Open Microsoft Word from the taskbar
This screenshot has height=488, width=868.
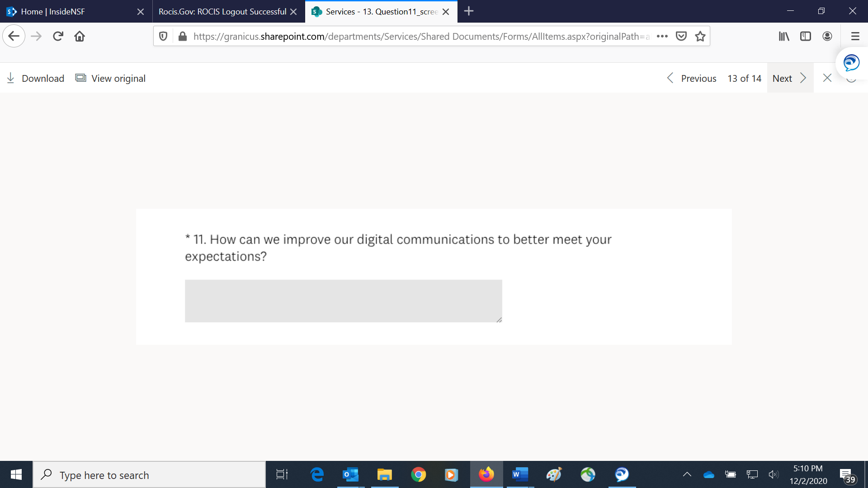pos(520,474)
